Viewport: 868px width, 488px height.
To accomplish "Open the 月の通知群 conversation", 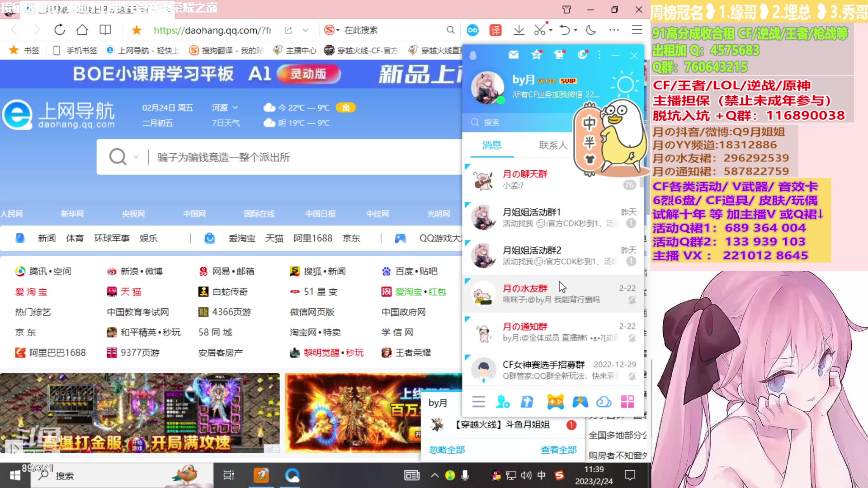I will tap(553, 332).
